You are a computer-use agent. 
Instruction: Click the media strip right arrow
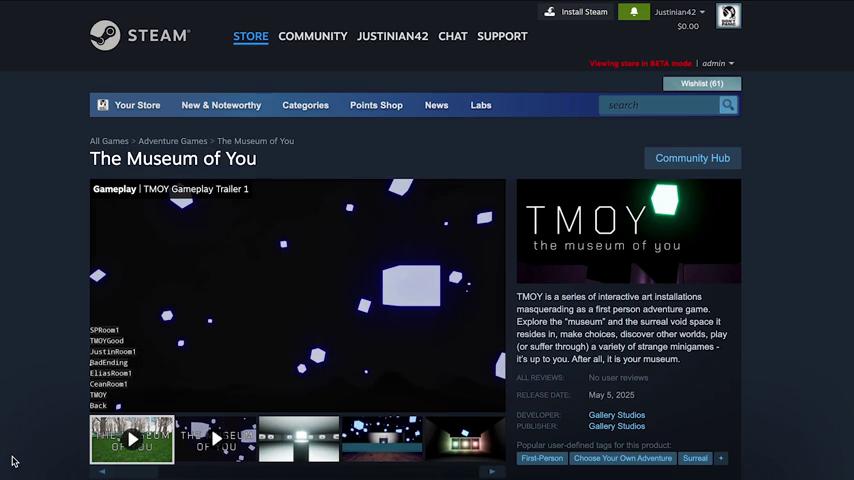(x=492, y=471)
